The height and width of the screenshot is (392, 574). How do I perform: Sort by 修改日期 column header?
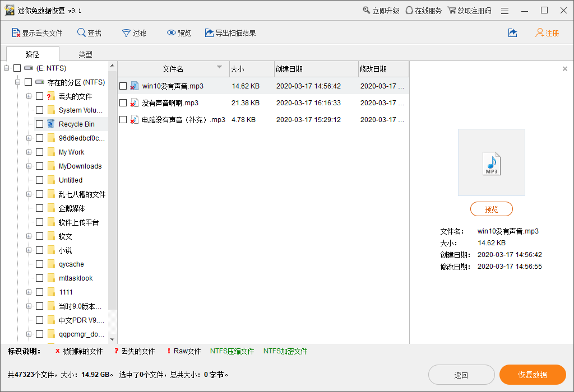click(383, 69)
